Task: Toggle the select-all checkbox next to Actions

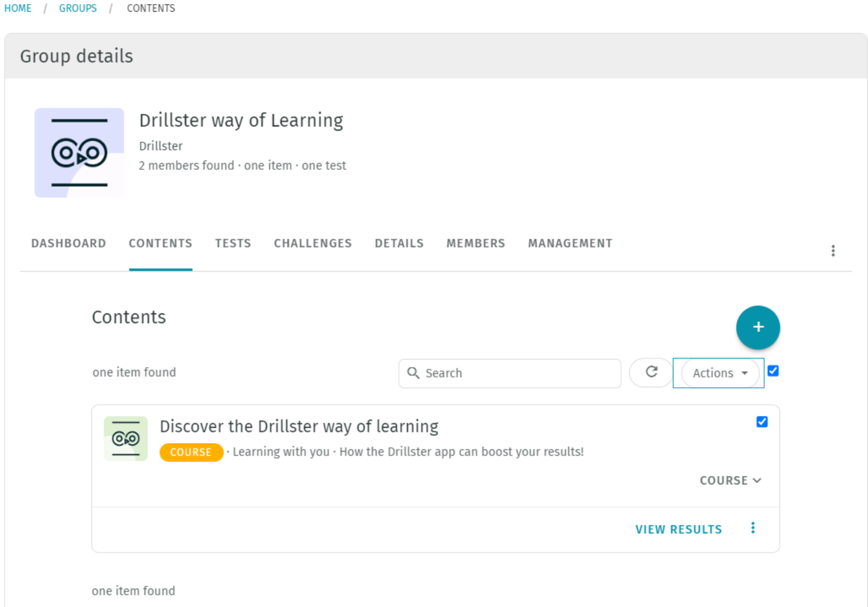Action: (x=773, y=371)
